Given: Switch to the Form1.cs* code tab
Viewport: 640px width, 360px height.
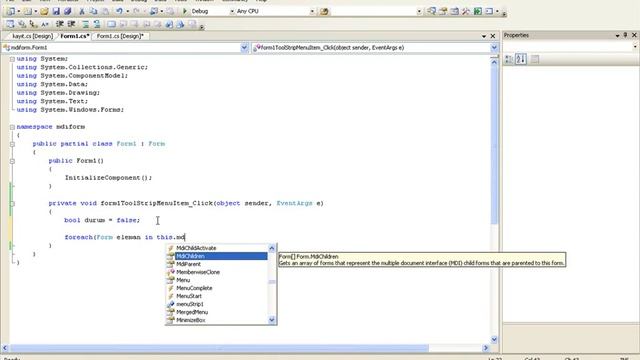Looking at the screenshot, I should pyautogui.click(x=75, y=36).
